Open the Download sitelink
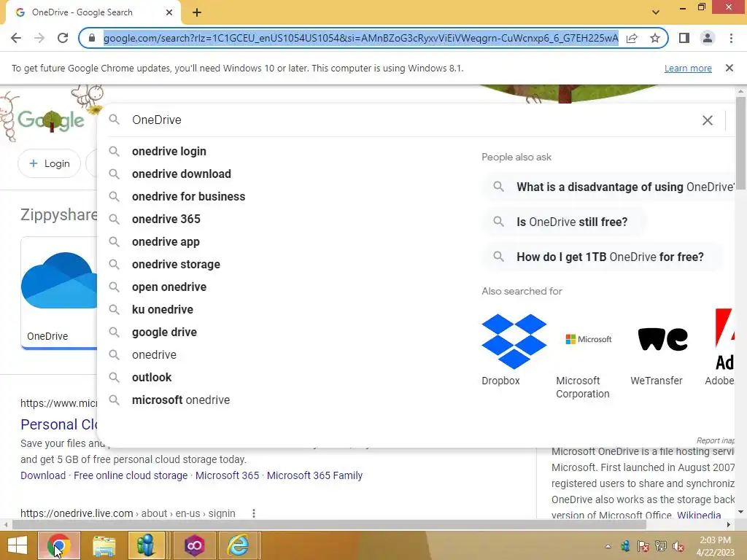This screenshot has height=560, width=747. (x=43, y=475)
